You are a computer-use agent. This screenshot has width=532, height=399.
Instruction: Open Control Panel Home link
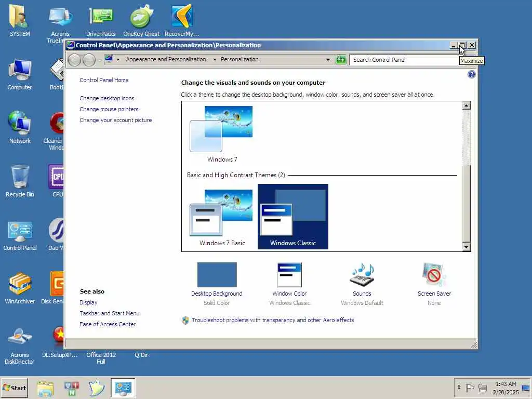click(104, 80)
